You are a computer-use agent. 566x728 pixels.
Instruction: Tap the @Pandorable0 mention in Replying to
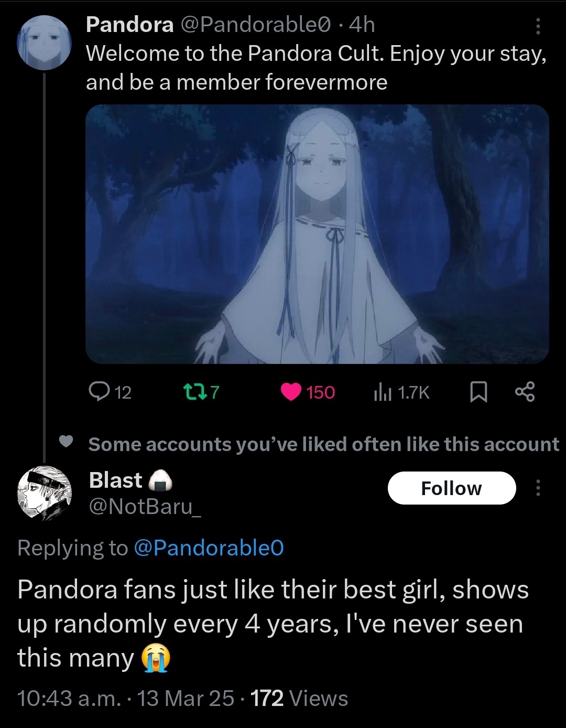click(x=209, y=548)
